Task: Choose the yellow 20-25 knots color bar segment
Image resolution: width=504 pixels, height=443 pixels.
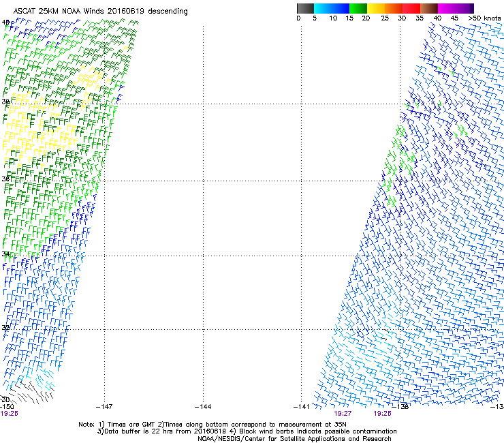Action: (376, 8)
